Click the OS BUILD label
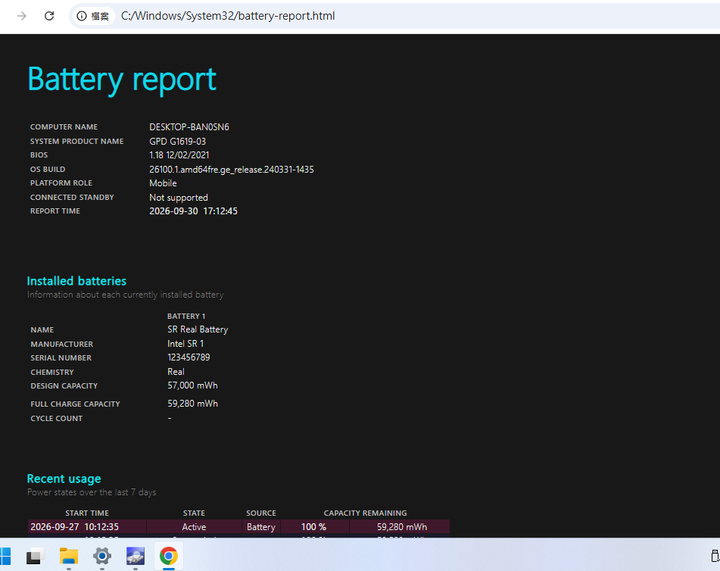Image resolution: width=720 pixels, height=571 pixels. point(48,169)
